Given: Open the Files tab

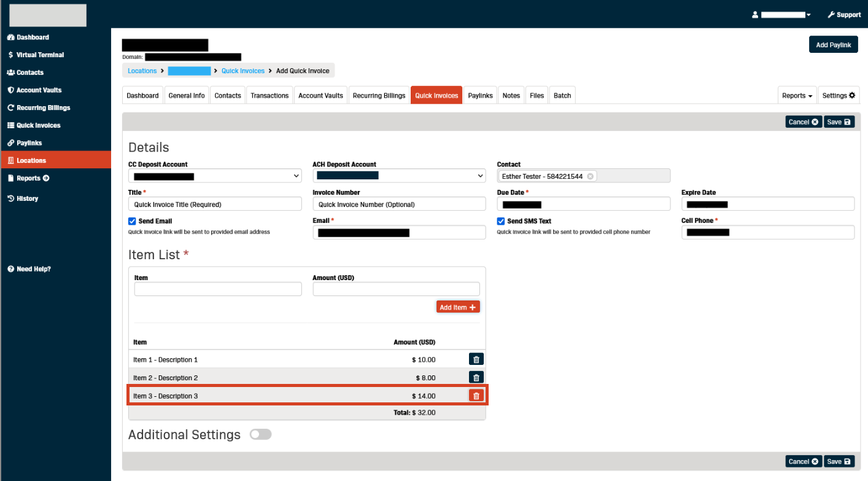Looking at the screenshot, I should [537, 95].
